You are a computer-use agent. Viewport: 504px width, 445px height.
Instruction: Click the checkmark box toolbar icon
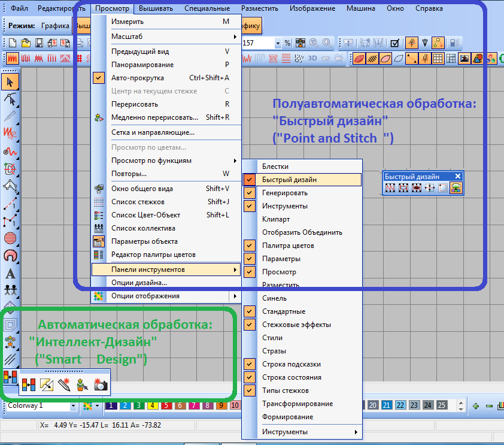point(394,43)
